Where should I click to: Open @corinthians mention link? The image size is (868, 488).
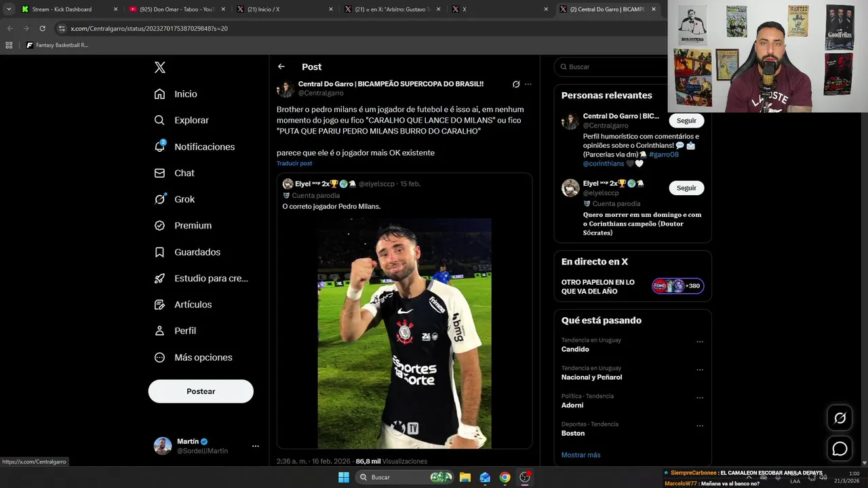(604, 163)
